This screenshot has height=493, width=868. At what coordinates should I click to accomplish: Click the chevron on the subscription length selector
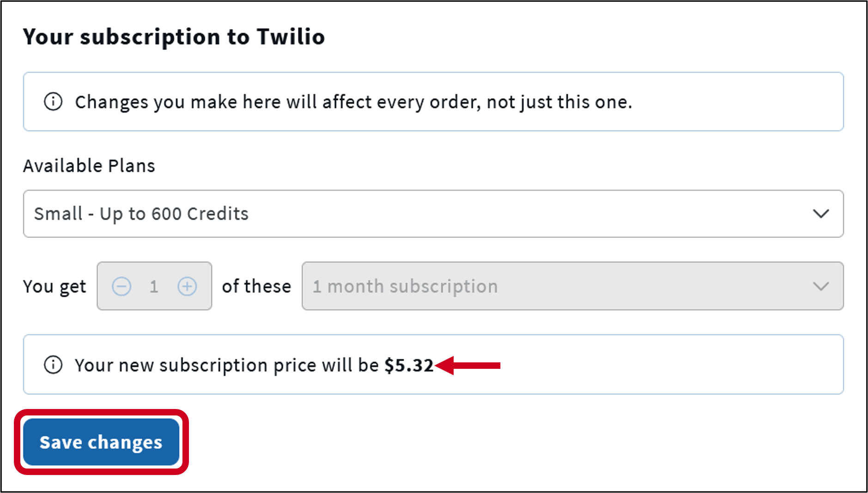click(x=821, y=286)
